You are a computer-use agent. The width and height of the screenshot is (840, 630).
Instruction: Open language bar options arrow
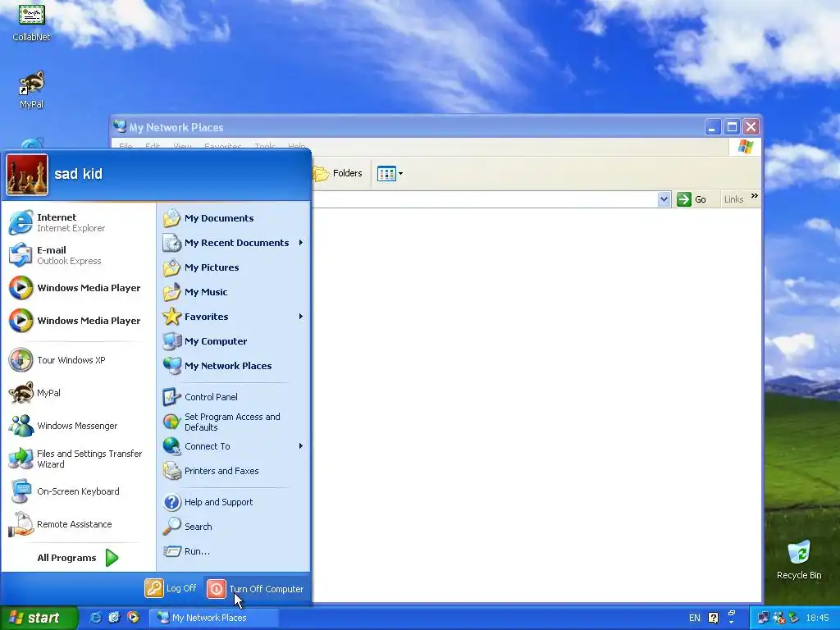[x=731, y=622]
